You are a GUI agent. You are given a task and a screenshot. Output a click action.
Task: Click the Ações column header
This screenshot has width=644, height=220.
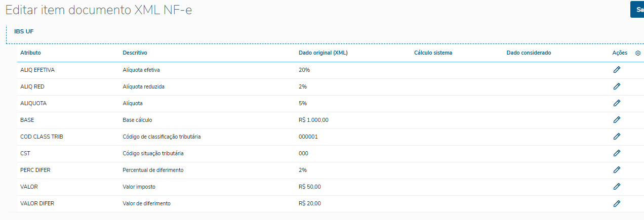[620, 53]
